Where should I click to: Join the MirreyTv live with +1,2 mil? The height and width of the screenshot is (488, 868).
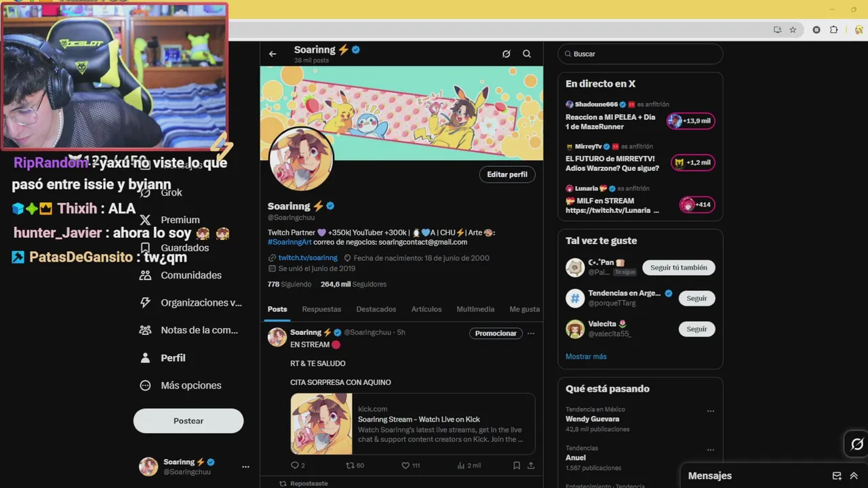pyautogui.click(x=693, y=163)
